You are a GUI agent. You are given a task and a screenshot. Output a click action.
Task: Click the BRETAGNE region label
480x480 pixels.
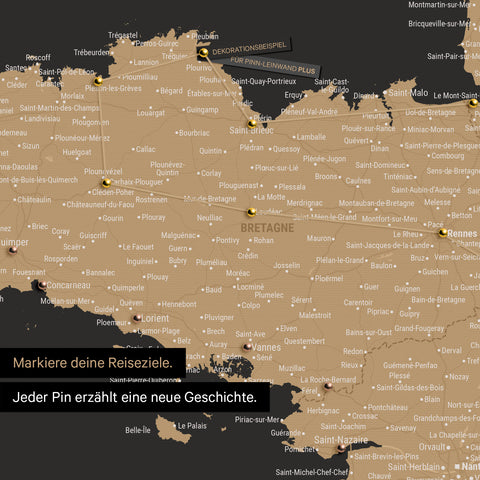coord(267,228)
